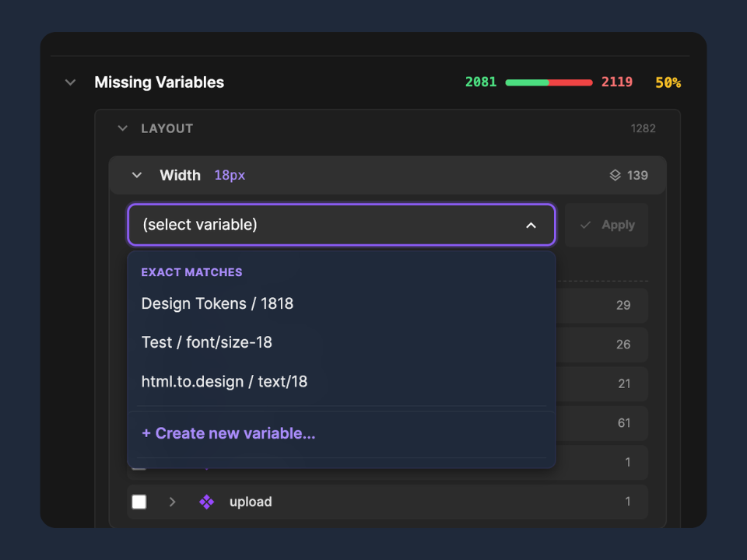Click the layers icon beside 139
Image resolution: width=747 pixels, height=560 pixels.
point(615,175)
